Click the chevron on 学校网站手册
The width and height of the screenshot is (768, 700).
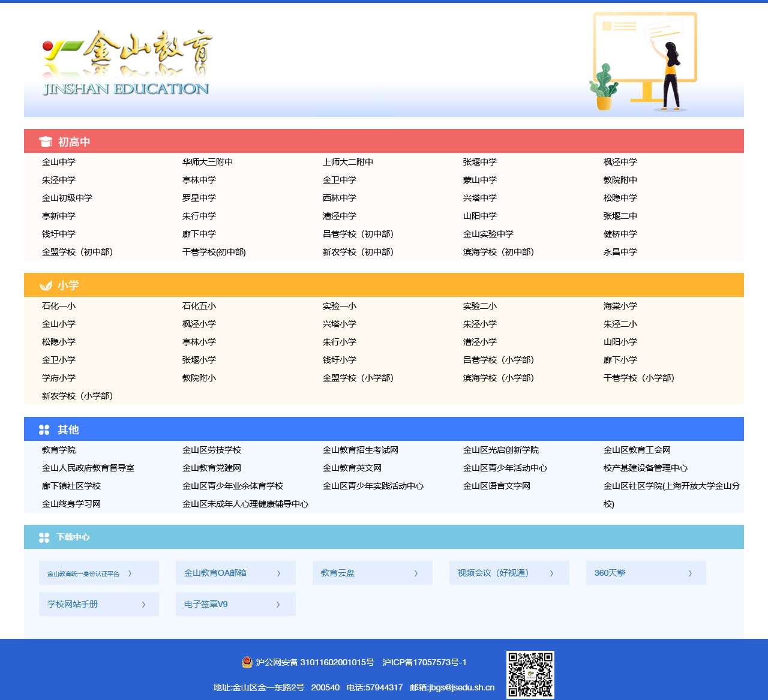click(143, 605)
